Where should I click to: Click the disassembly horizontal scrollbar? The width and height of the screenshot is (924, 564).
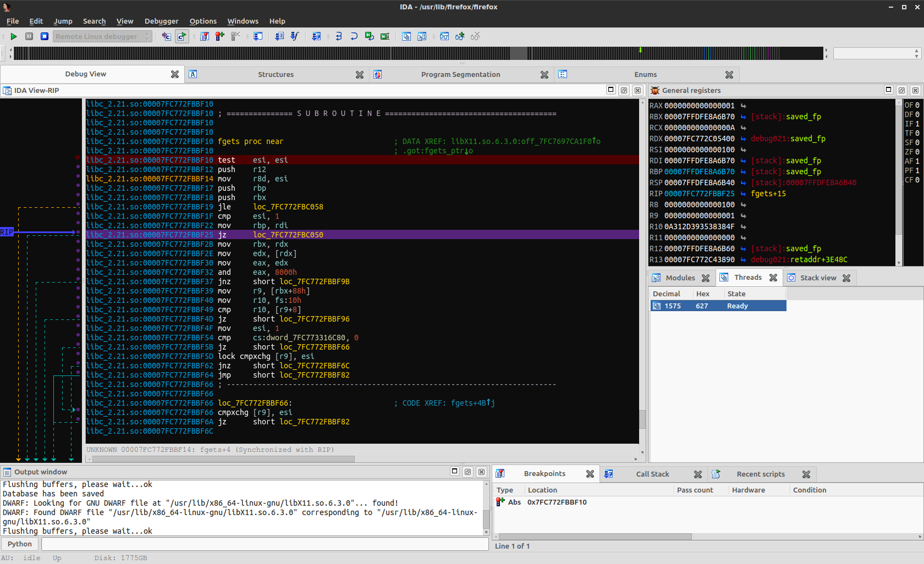362,459
